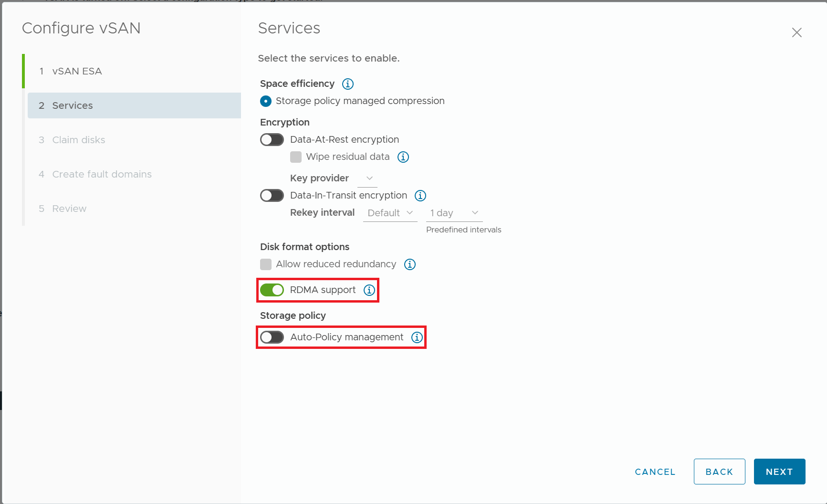Click the Predefined intervals text

463,230
